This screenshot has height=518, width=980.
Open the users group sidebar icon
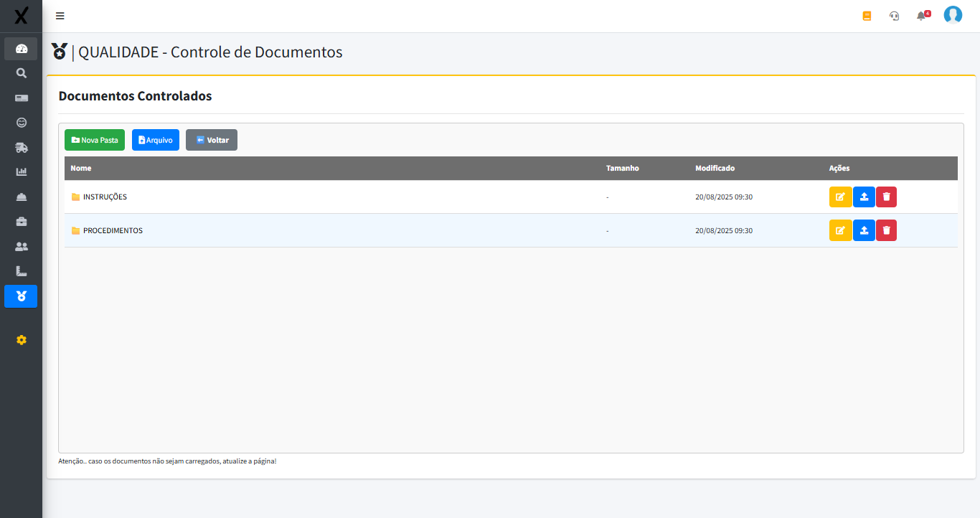21,246
